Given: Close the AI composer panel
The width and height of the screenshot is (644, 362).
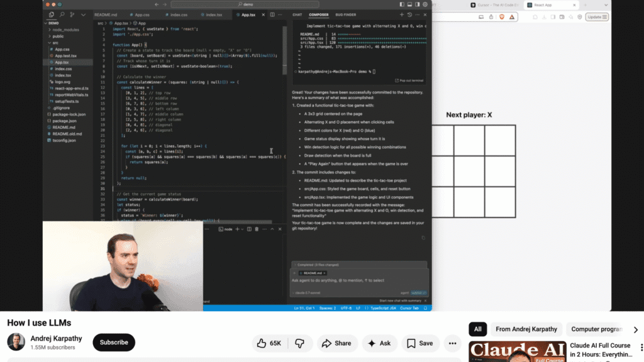Looking at the screenshot, I should (x=425, y=15).
